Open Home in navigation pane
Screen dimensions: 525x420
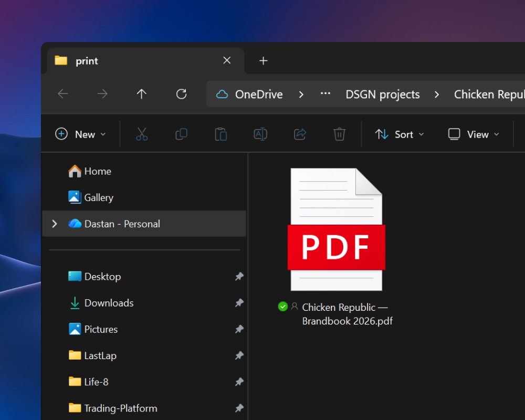144,171
